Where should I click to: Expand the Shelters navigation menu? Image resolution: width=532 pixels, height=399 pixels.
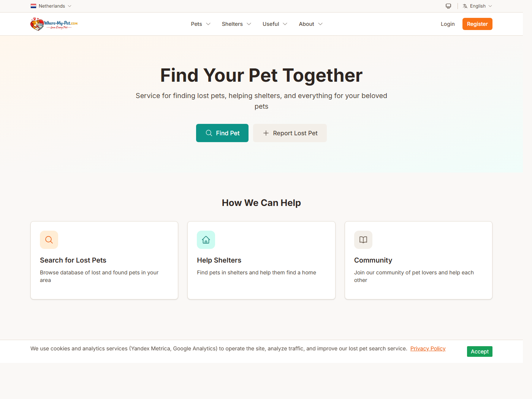coord(236,24)
